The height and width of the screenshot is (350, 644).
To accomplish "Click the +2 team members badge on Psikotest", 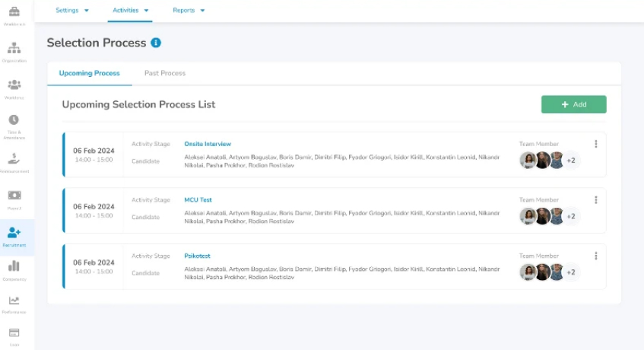I will coord(571,272).
